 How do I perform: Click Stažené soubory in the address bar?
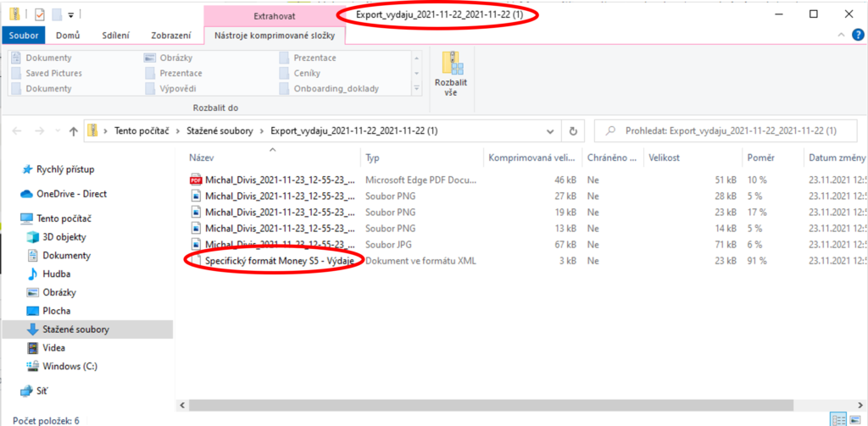point(218,131)
